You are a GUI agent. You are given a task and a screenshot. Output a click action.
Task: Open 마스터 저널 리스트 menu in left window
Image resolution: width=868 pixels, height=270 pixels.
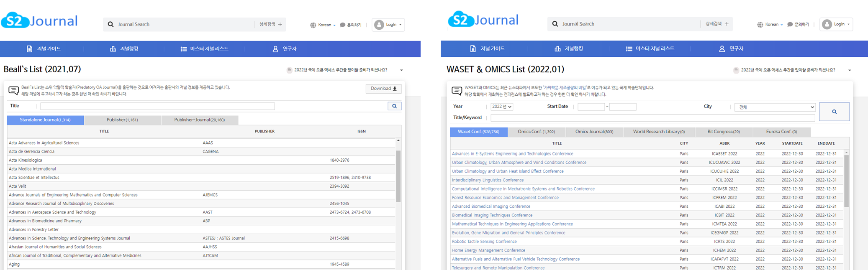point(205,49)
